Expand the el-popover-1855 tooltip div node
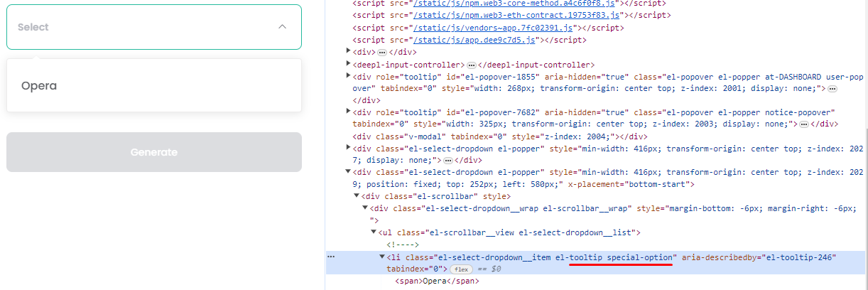Image resolution: width=868 pixels, height=290 pixels. (x=348, y=76)
